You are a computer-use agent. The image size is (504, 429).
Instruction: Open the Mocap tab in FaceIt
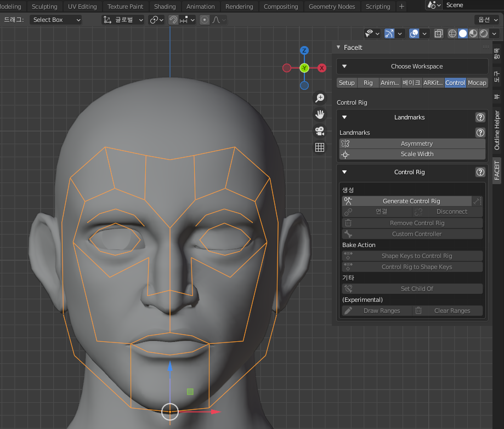click(x=477, y=83)
